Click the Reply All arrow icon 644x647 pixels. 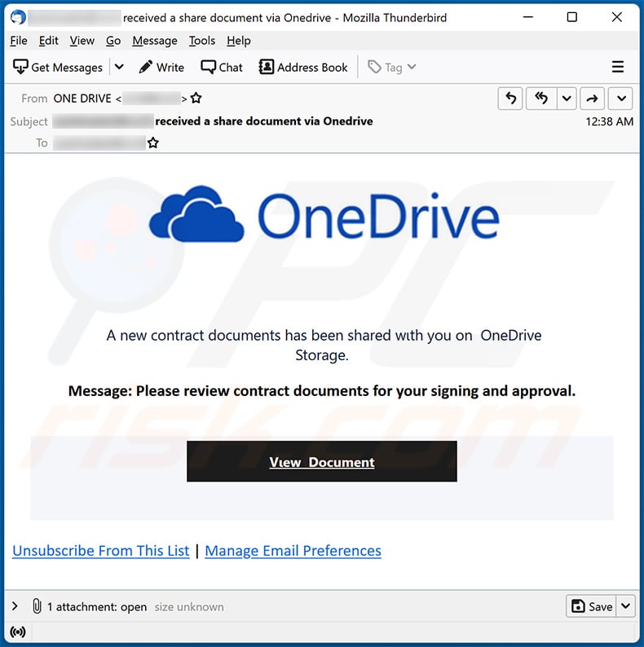pyautogui.click(x=541, y=99)
